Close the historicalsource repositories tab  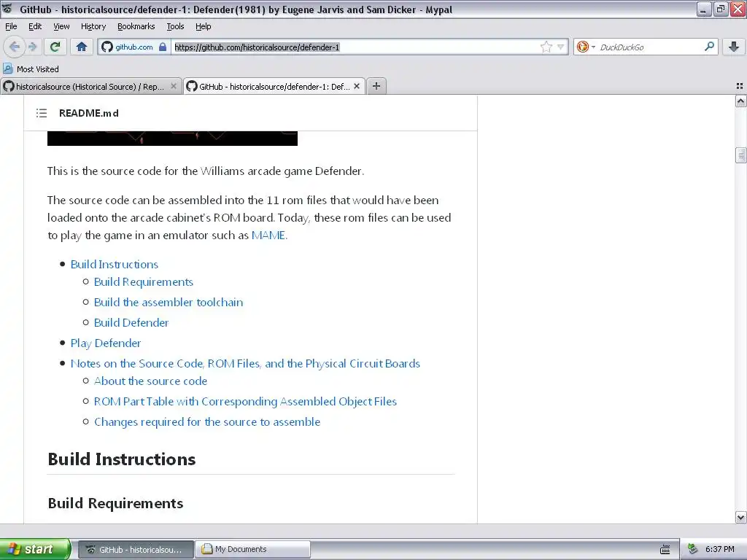click(x=174, y=86)
